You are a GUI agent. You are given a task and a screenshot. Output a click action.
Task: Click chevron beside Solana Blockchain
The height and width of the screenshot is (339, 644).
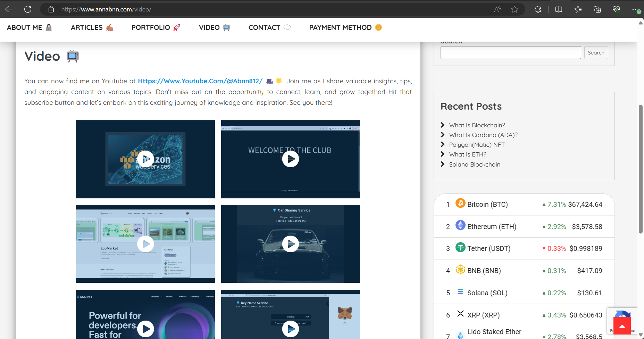[443, 164]
